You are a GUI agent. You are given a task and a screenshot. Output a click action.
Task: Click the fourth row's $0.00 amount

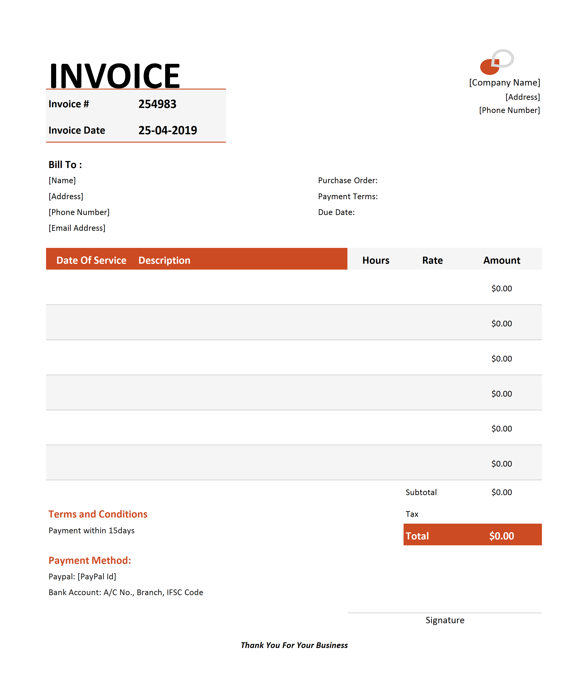[502, 394]
